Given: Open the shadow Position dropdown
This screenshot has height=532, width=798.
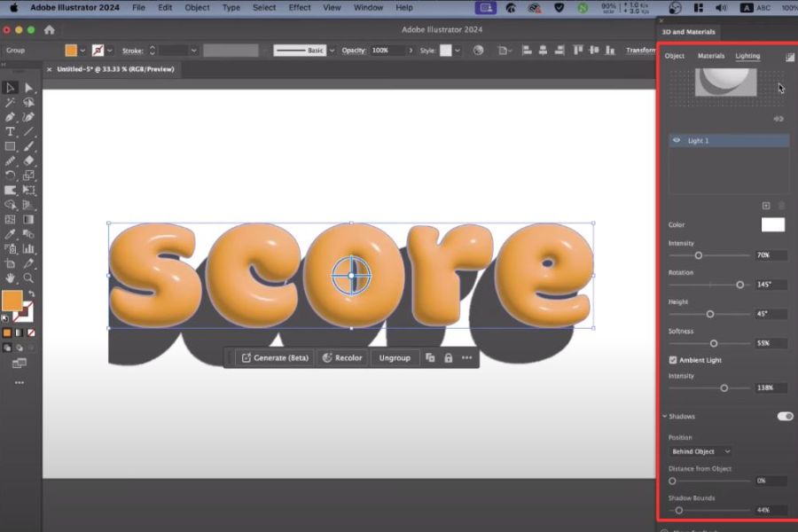Looking at the screenshot, I should [x=700, y=451].
